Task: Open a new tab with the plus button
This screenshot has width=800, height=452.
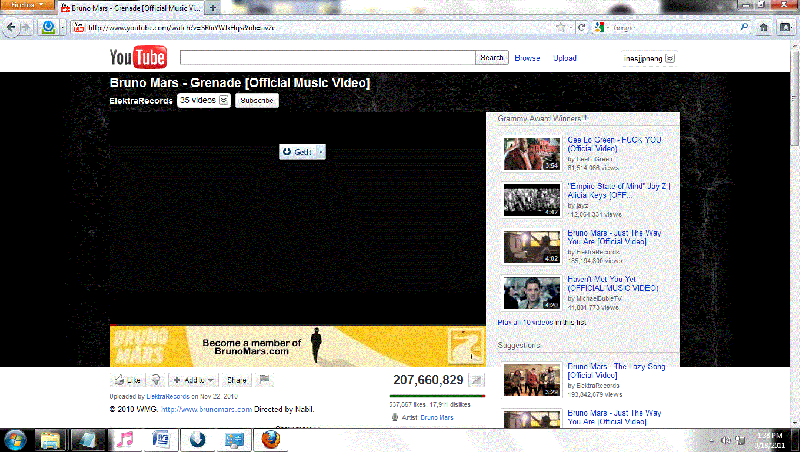Action: click(213, 8)
